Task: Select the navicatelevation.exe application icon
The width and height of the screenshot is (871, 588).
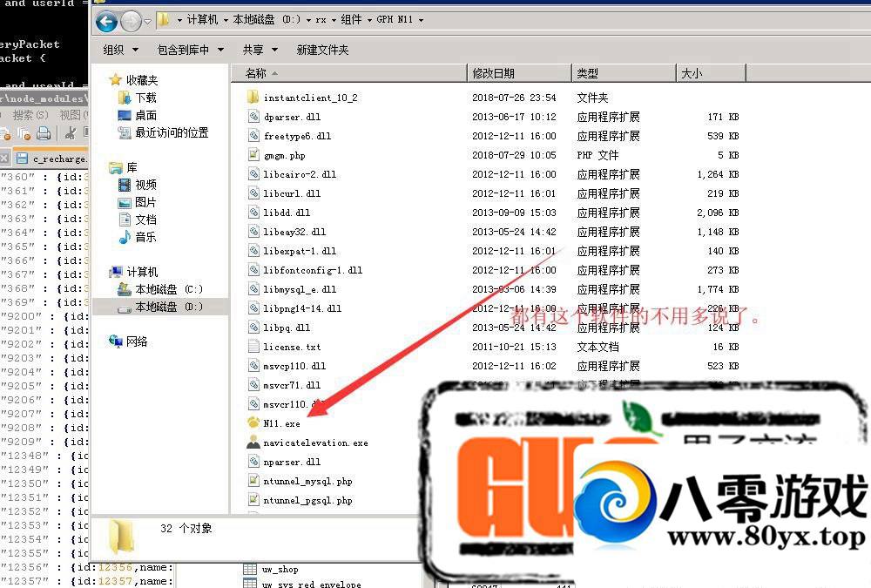Action: coord(253,443)
